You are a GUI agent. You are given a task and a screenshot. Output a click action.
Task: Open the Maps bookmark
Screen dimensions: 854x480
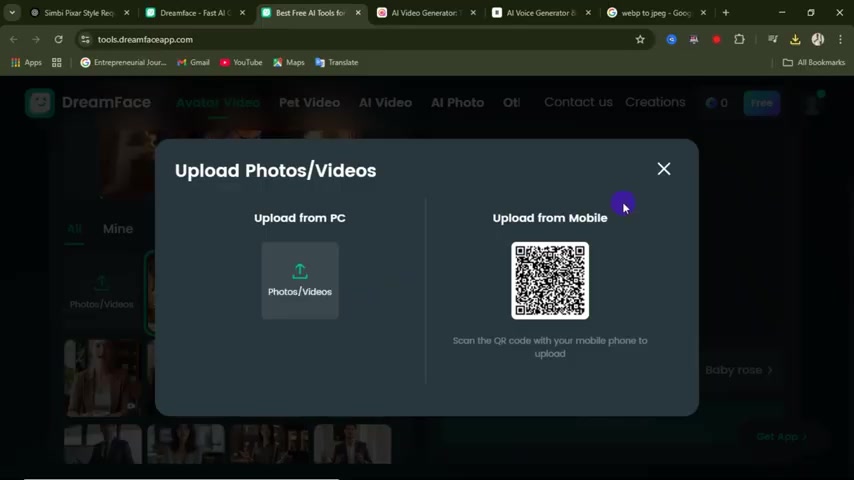point(289,63)
